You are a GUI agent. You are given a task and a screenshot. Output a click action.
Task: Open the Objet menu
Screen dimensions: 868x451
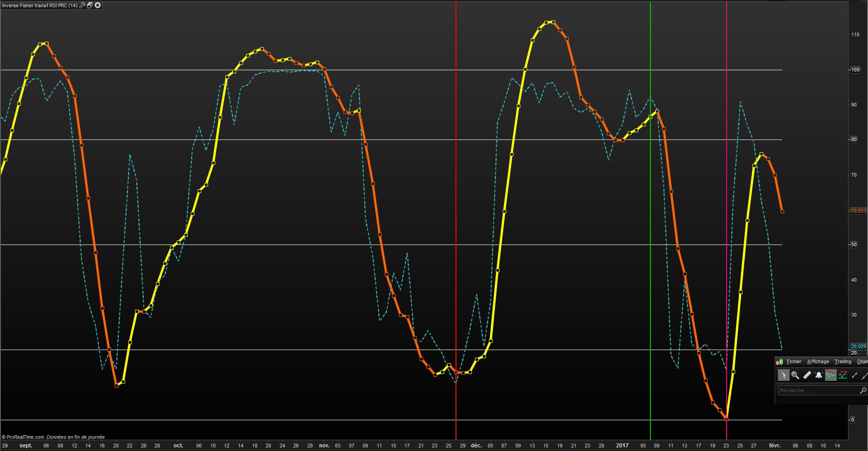coord(862,362)
